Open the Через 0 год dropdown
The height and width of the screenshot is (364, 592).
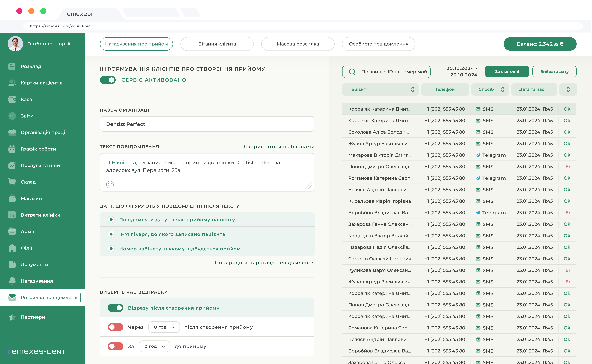164,327
